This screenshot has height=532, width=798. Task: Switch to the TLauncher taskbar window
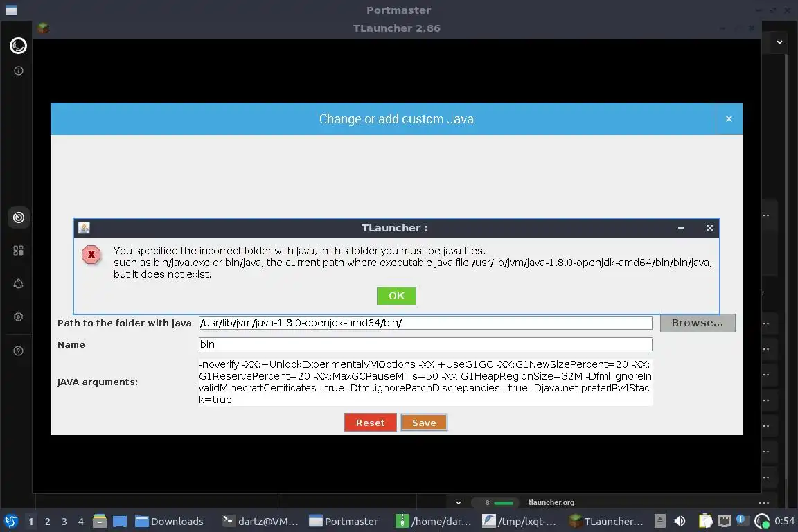pyautogui.click(x=605, y=522)
